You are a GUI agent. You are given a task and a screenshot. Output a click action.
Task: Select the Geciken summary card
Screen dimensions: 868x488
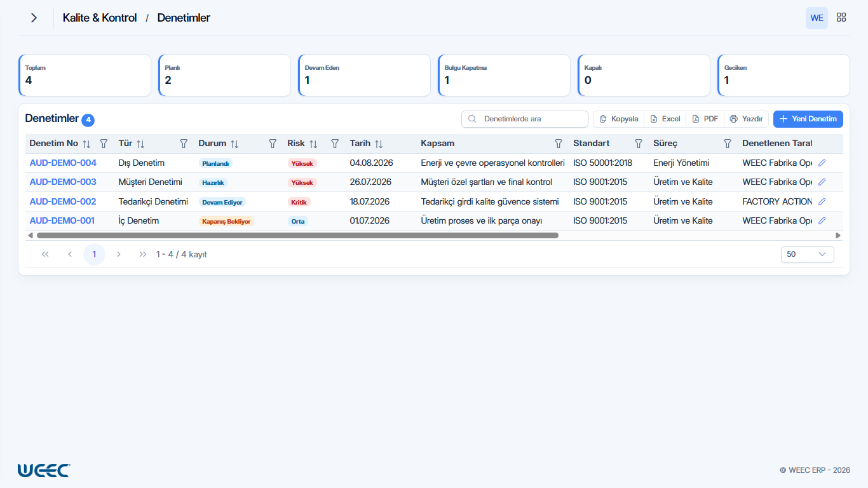[783, 75]
